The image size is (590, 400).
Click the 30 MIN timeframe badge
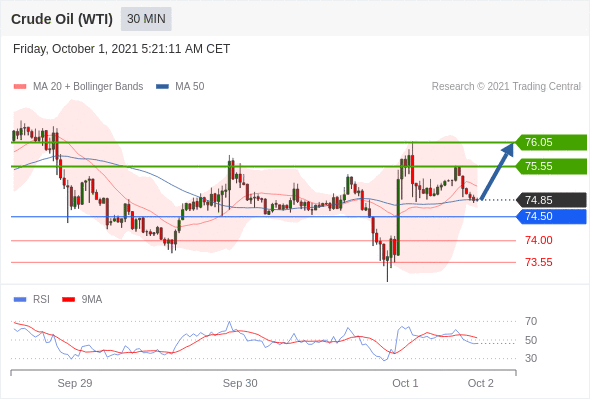[146, 19]
